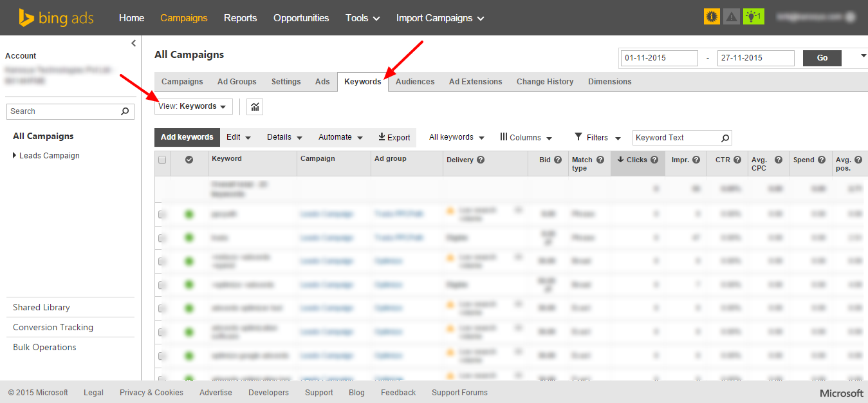Switch to the Dimensions tab

click(609, 82)
